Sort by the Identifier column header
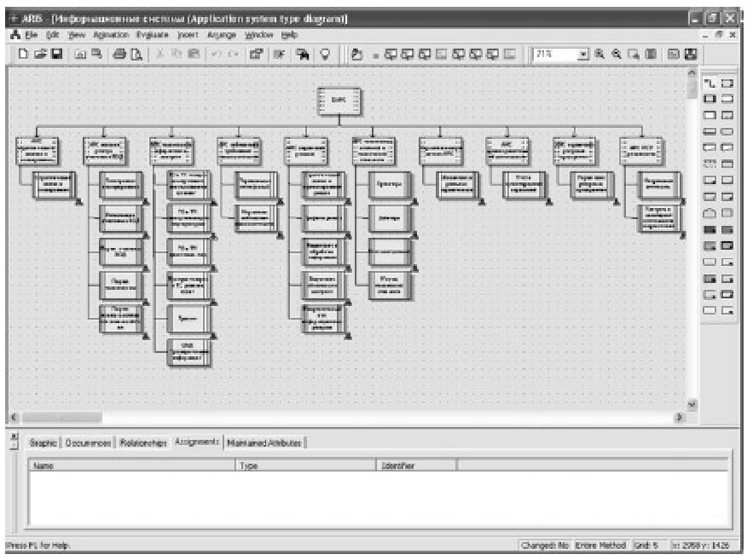 tap(416, 465)
